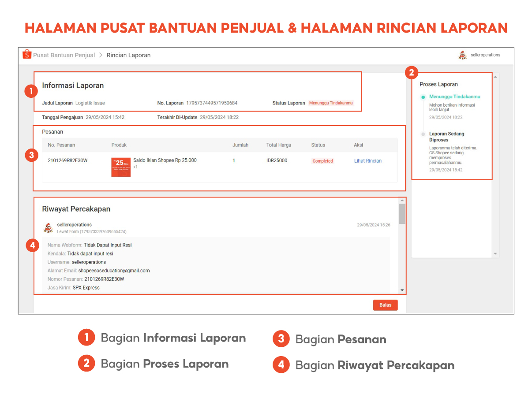Open the selleroperations avatar at top right
Screen dimensions: 532x394
(462, 55)
